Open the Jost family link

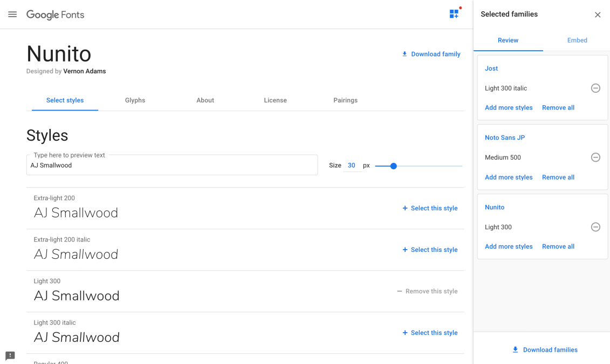click(491, 68)
